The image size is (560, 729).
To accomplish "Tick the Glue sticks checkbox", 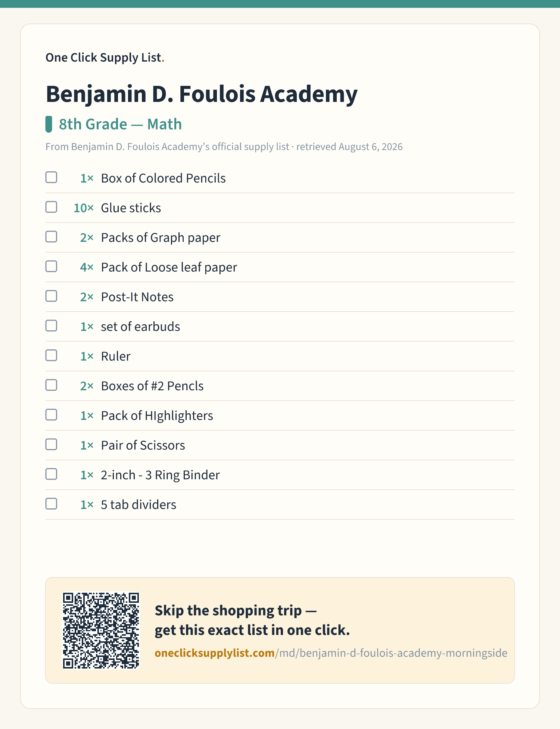I will point(51,207).
